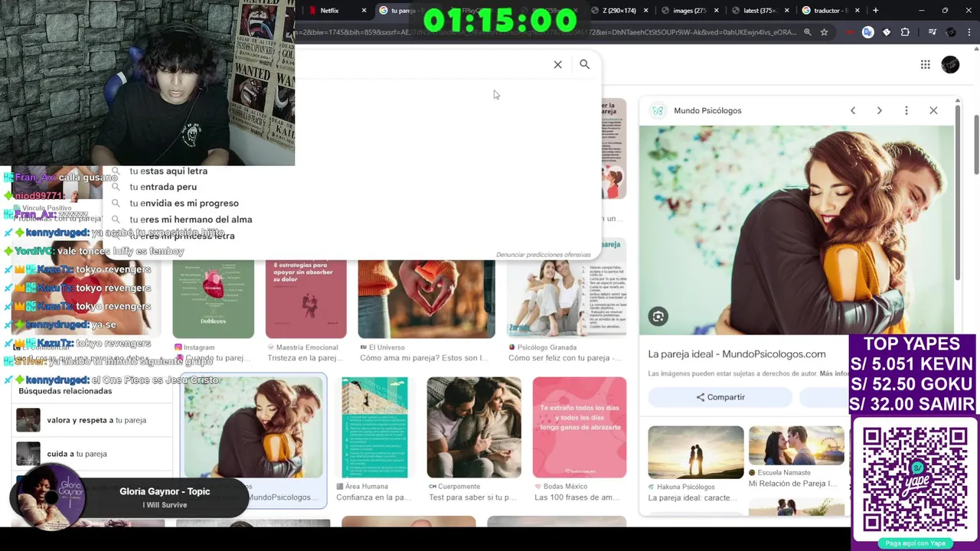980x551 pixels.
Task: Bookmark this page with star icon
Action: [x=824, y=32]
